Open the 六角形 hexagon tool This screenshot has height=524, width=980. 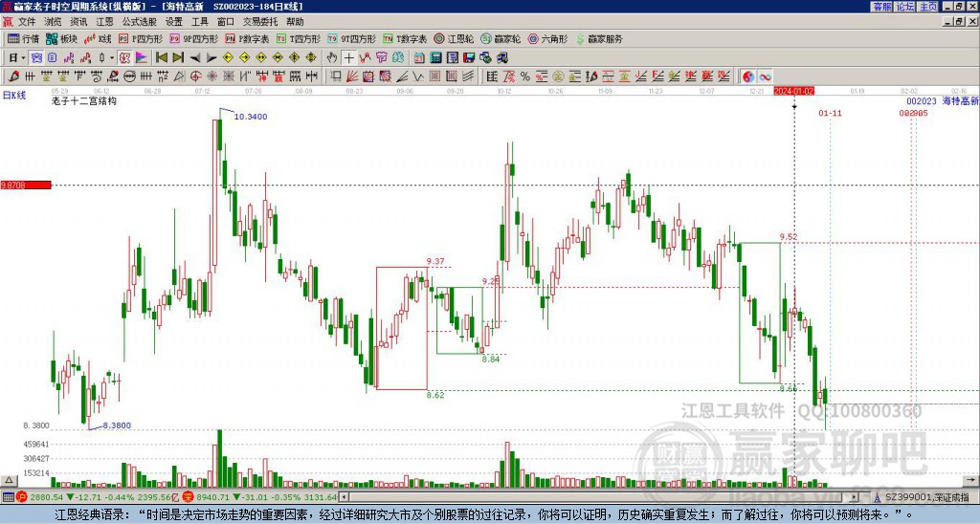pyautogui.click(x=547, y=38)
